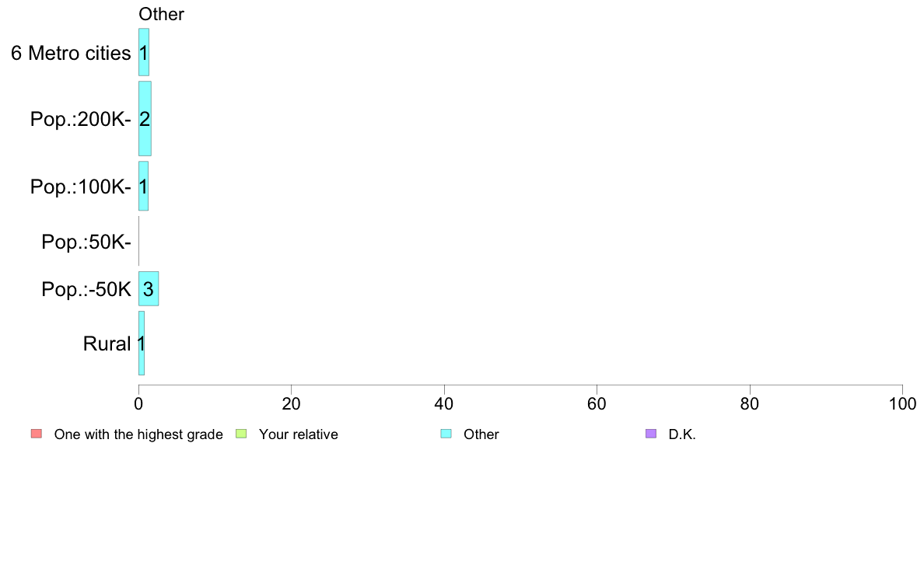924x572 pixels.
Task: Click the '6 Metro cities' bar
Action: (144, 52)
